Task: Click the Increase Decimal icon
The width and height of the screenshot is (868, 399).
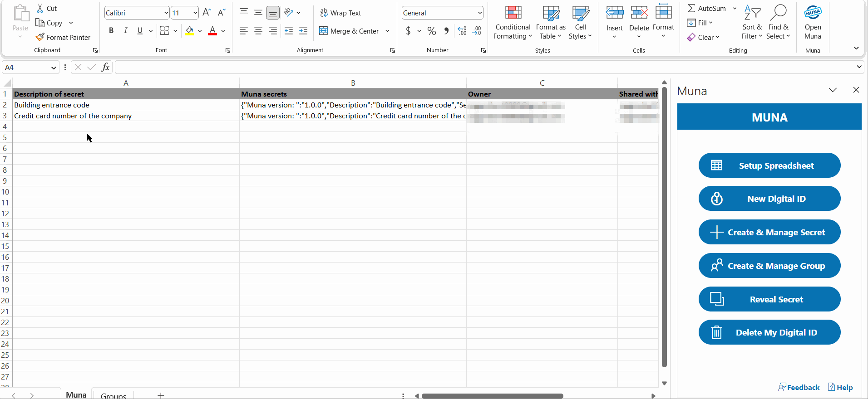Action: (x=462, y=31)
